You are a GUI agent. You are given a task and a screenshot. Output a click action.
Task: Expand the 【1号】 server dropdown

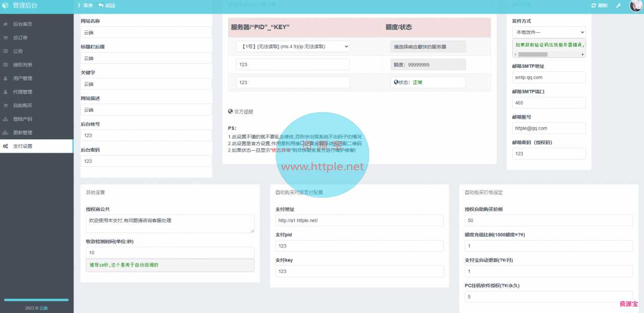tap(293, 46)
